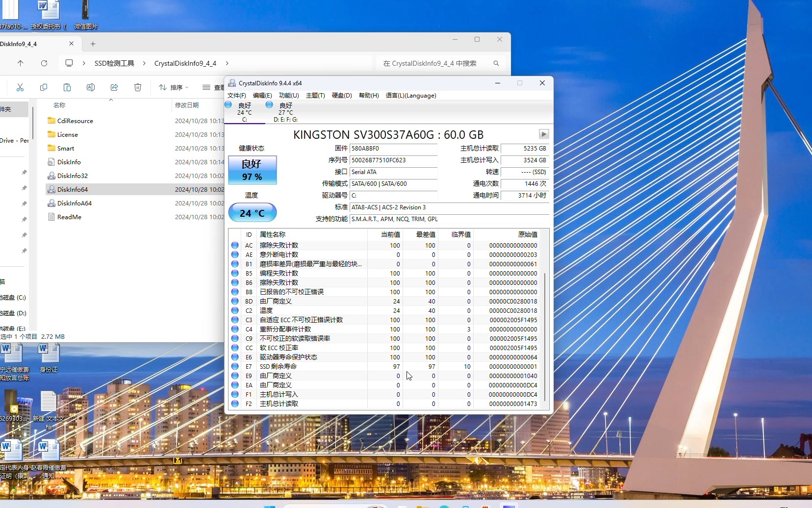Click the 通电时间 value 3714 小时
The image size is (812, 508).
tap(525, 196)
